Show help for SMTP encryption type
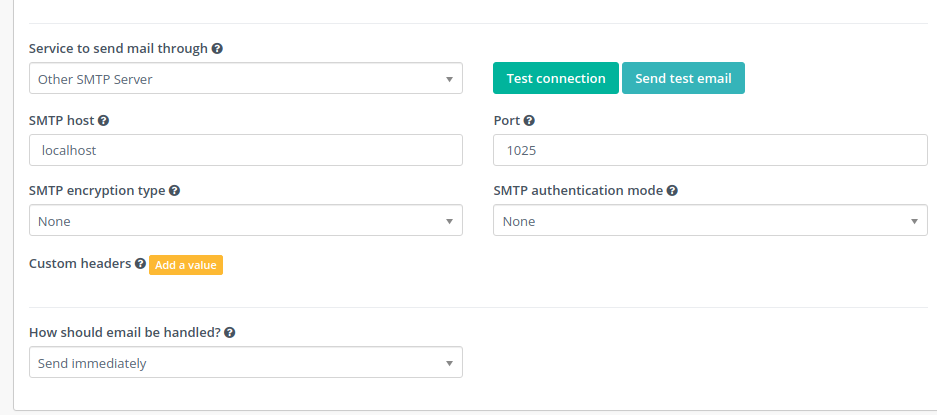The height and width of the screenshot is (415, 937). tap(174, 190)
